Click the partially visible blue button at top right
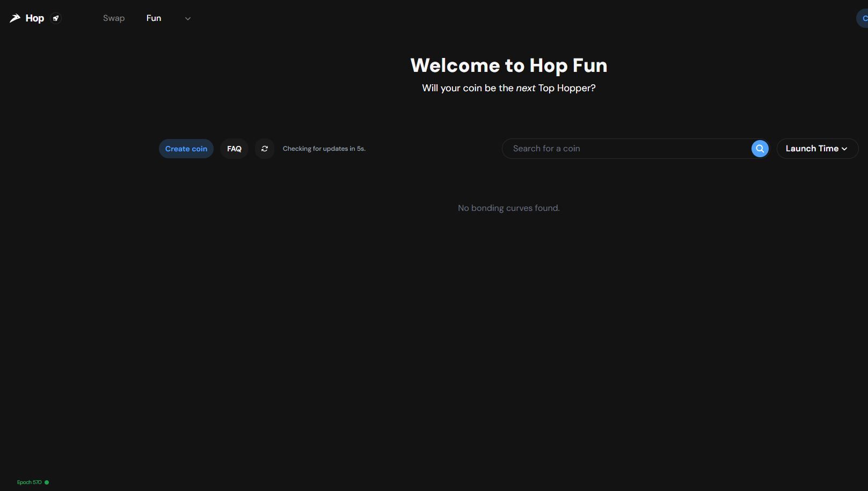The image size is (868, 491). (863, 18)
